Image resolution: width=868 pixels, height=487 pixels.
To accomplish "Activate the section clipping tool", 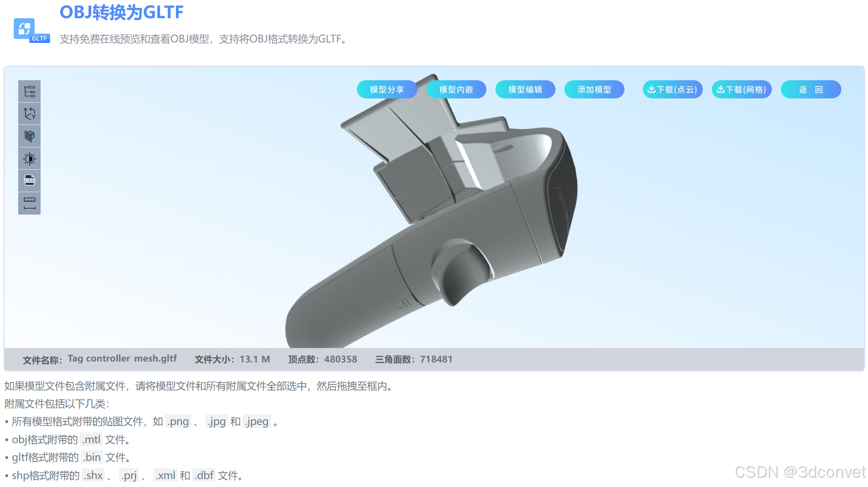I will 29,136.
